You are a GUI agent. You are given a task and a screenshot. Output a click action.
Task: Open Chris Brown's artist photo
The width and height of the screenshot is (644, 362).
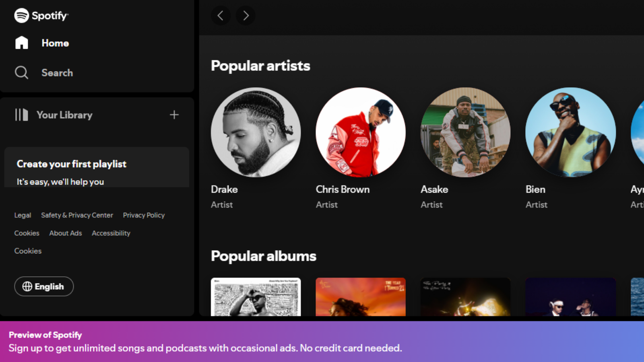point(361,132)
